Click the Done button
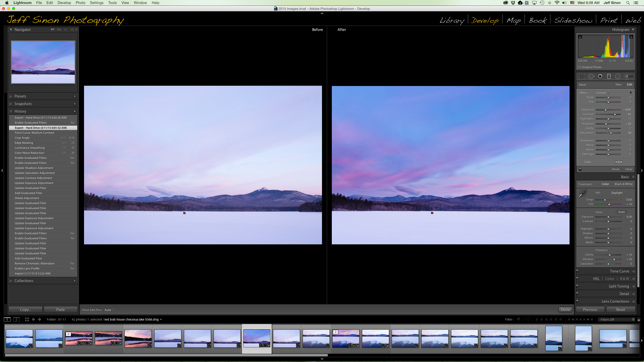 [565, 310]
